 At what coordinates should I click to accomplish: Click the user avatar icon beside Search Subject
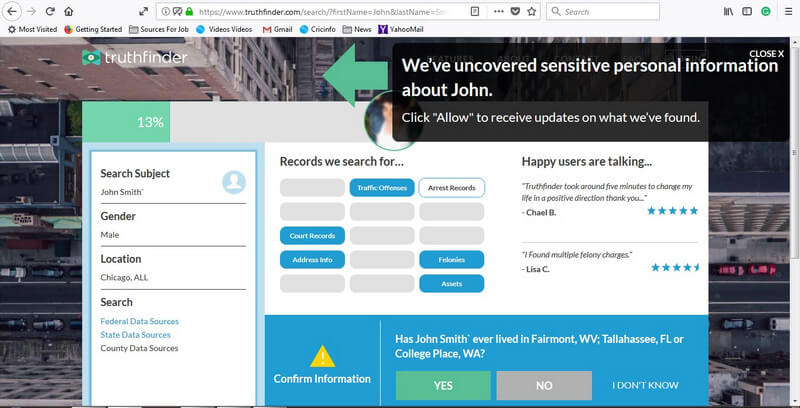point(234,182)
